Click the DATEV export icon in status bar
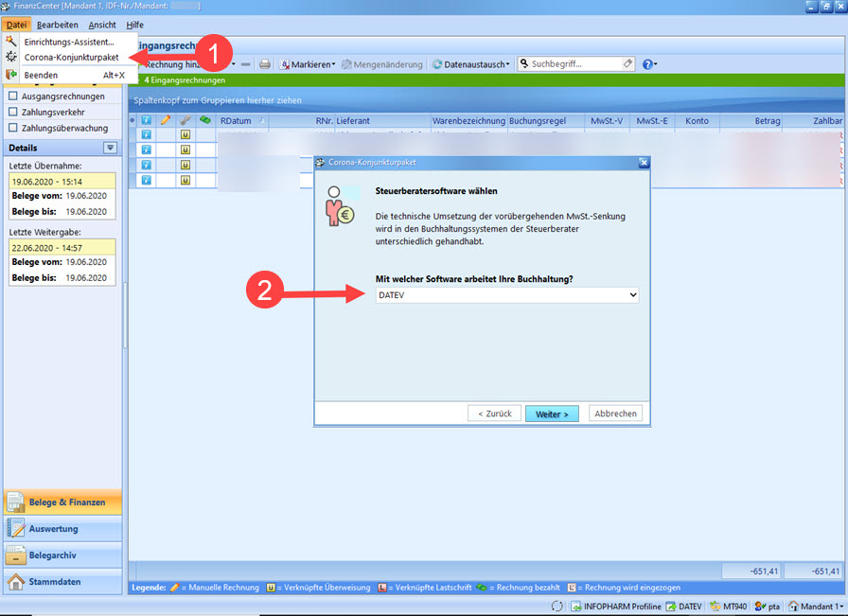This screenshot has height=616, width=848. pos(683,606)
